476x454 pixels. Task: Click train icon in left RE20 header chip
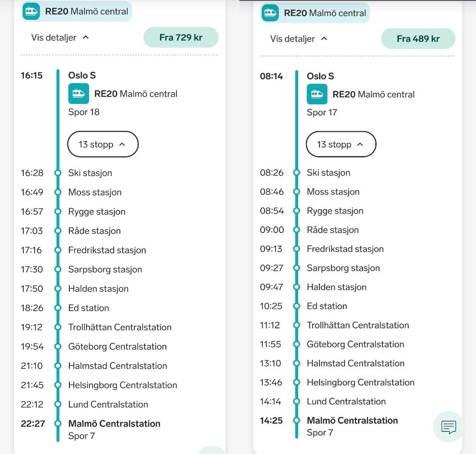point(31,11)
